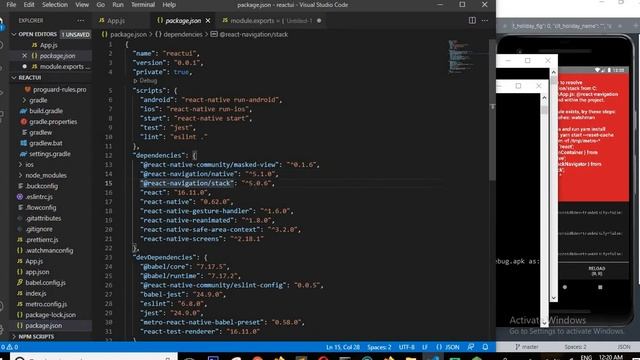The image size is (640, 360).
Task: Click the editor minimap
Action: pos(461,56)
